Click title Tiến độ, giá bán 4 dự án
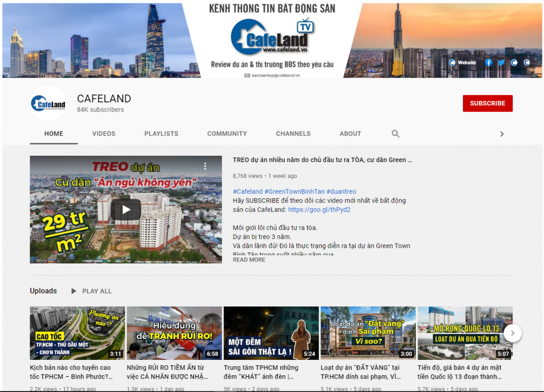Image resolution: width=544 pixels, height=392 pixels. pos(459,372)
